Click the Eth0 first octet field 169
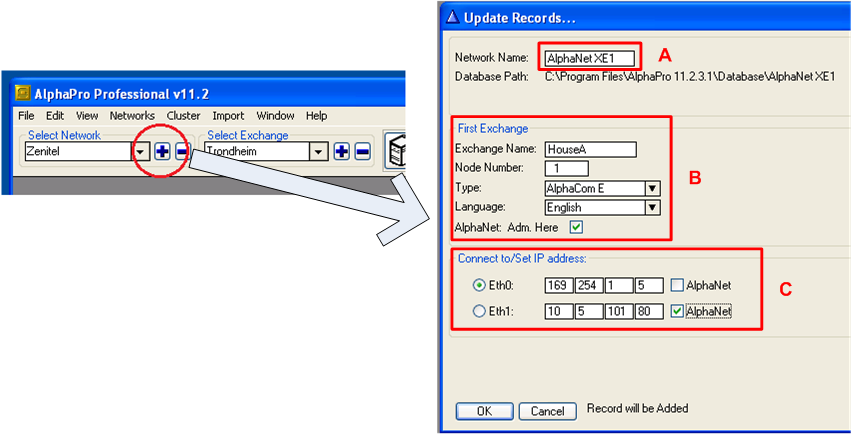The width and height of the screenshot is (852, 434). point(559,285)
